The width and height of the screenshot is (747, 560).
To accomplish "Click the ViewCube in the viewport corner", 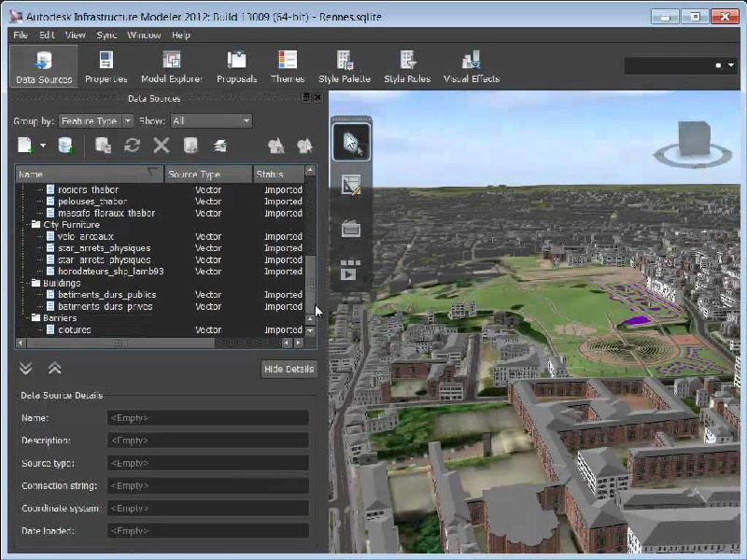I will coord(692,136).
